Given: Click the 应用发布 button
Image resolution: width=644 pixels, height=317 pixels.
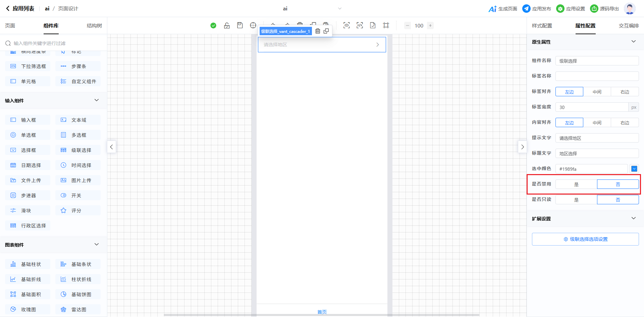Looking at the screenshot, I should (537, 9).
